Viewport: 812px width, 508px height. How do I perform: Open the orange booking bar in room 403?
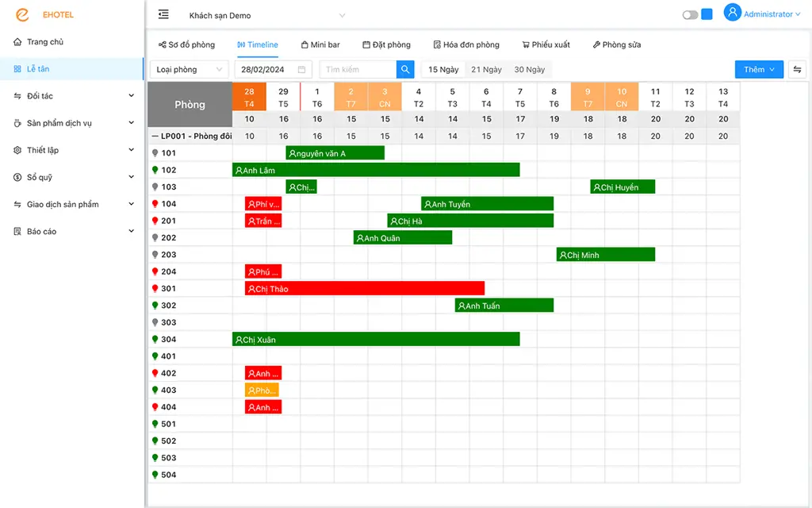pos(262,390)
